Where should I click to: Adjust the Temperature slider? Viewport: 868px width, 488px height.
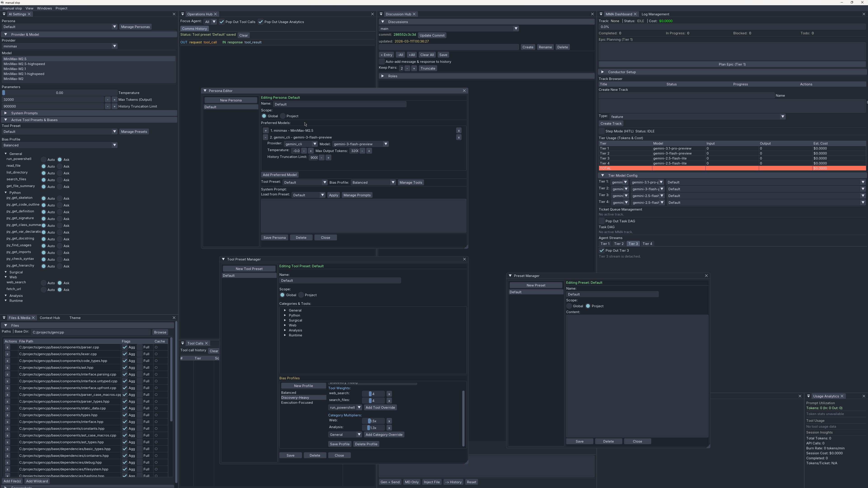point(59,93)
